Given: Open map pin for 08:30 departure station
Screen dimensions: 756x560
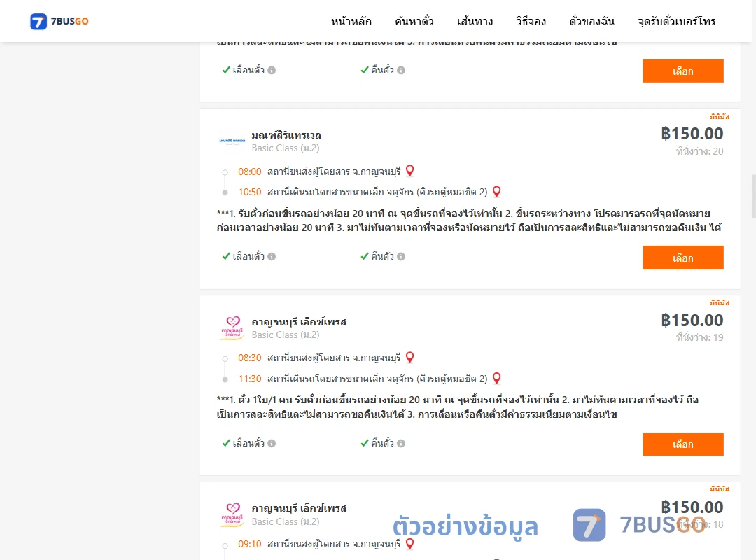Looking at the screenshot, I should 409,358.
